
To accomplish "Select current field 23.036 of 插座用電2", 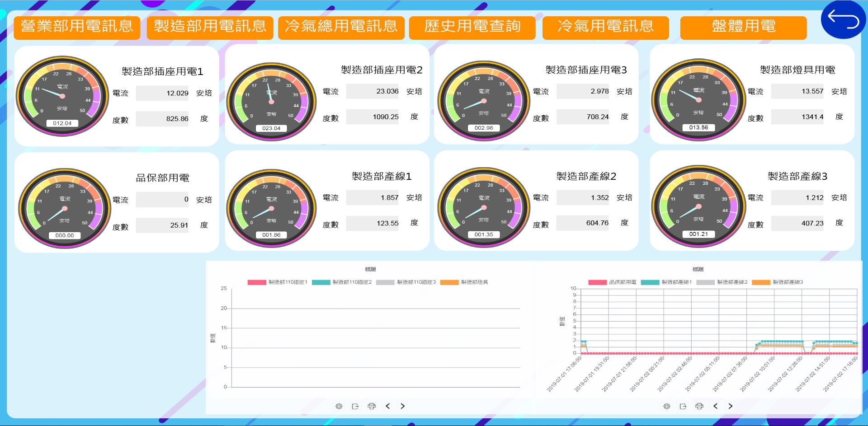I will pos(373,91).
